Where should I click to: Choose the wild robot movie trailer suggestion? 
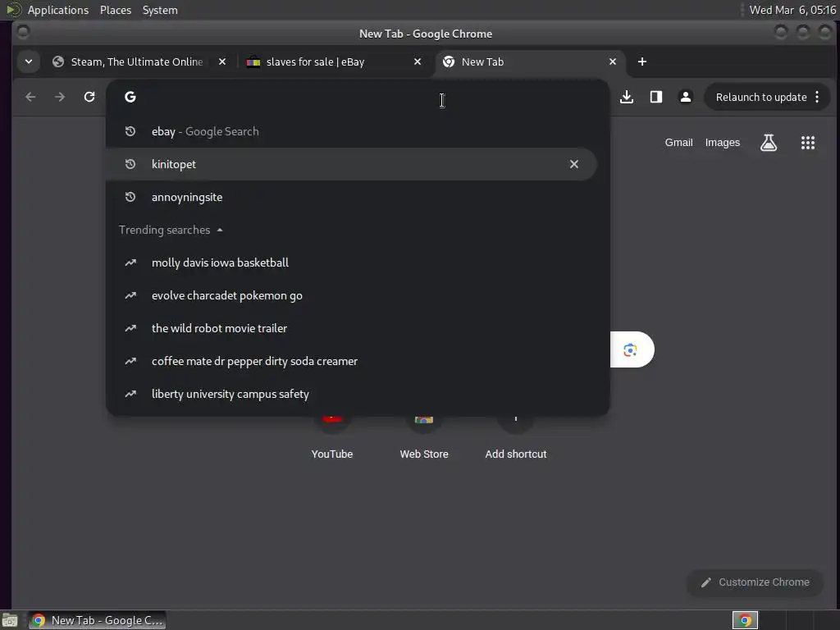tap(351, 328)
